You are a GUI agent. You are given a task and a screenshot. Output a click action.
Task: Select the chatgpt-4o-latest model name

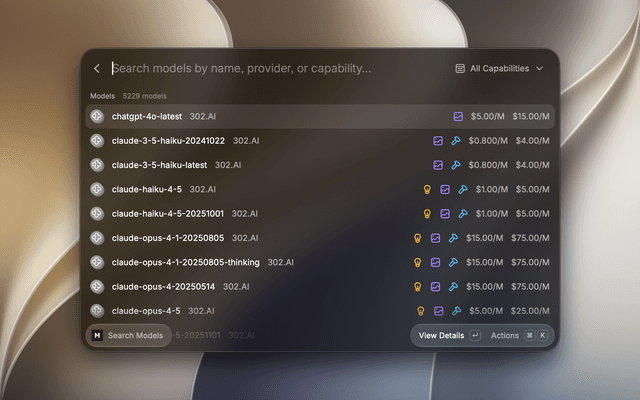147,116
